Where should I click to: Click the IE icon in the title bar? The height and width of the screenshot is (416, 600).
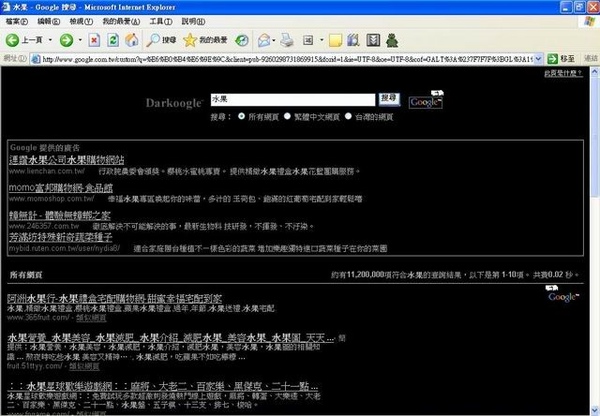click(6, 7)
